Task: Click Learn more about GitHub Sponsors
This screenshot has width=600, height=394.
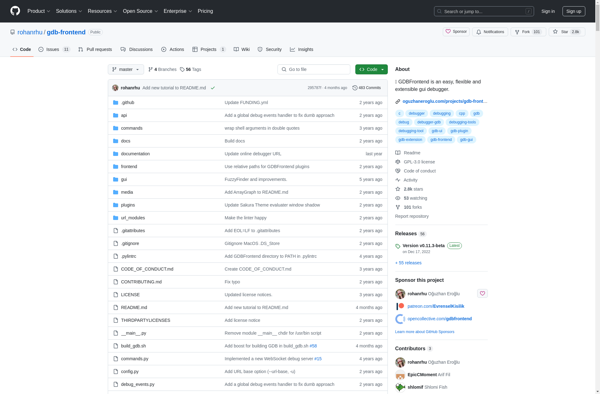Action: click(425, 332)
